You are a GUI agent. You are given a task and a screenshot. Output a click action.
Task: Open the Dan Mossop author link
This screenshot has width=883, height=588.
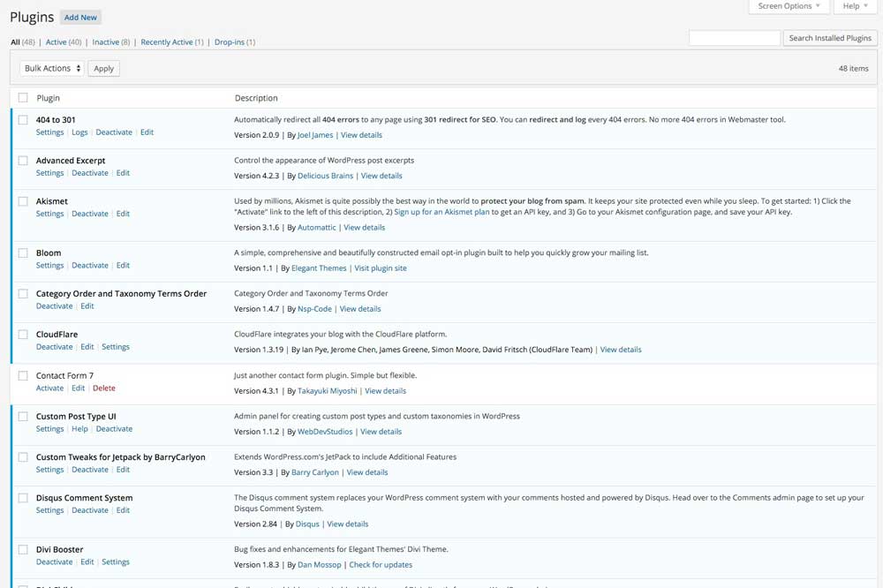[x=320, y=564]
